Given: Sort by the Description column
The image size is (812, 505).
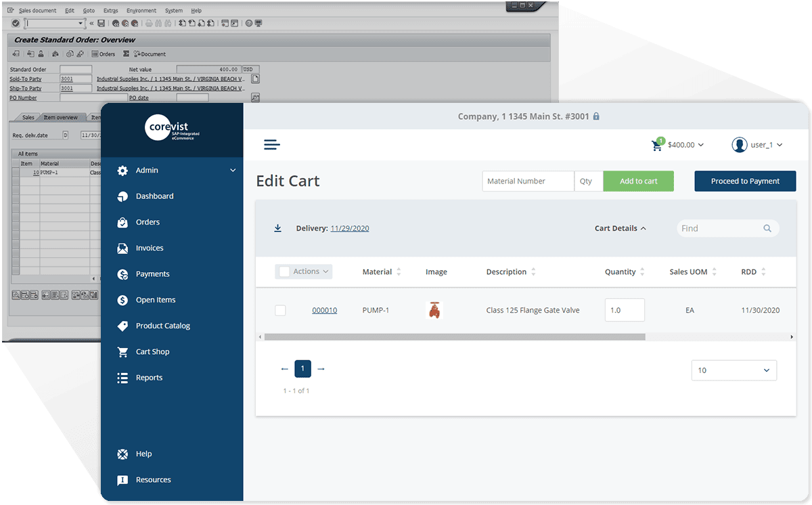Looking at the screenshot, I should 512,272.
